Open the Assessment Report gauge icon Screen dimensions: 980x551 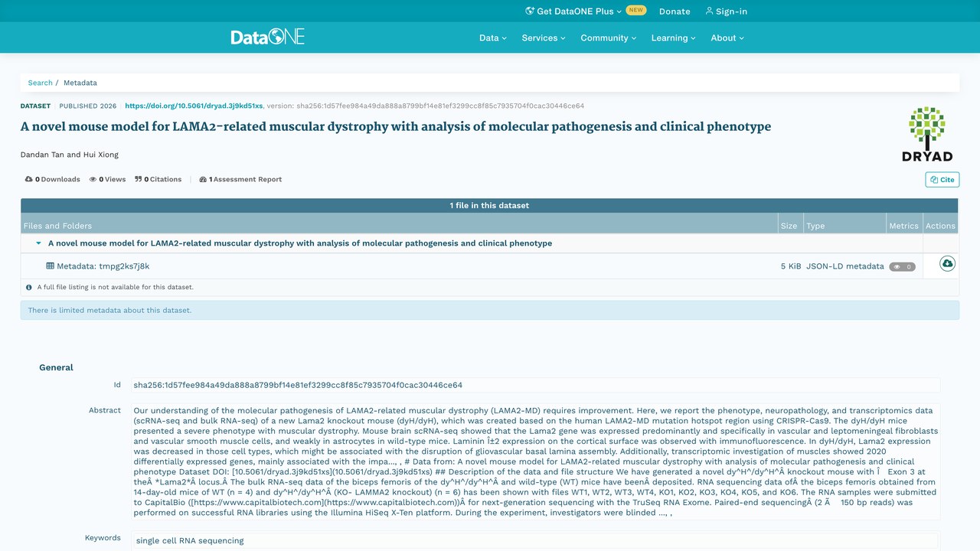(203, 179)
